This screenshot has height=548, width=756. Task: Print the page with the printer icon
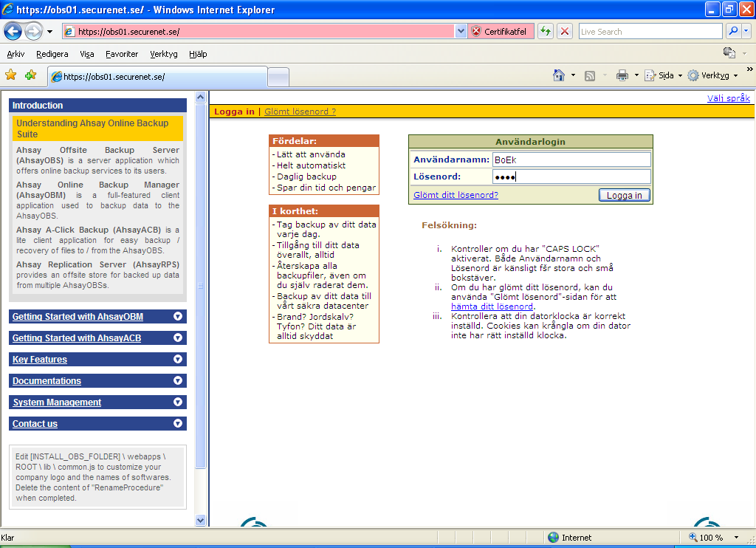click(622, 75)
